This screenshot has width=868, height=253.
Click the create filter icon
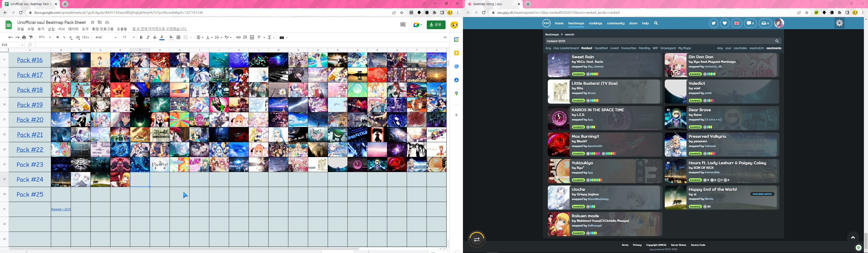click(x=259, y=37)
